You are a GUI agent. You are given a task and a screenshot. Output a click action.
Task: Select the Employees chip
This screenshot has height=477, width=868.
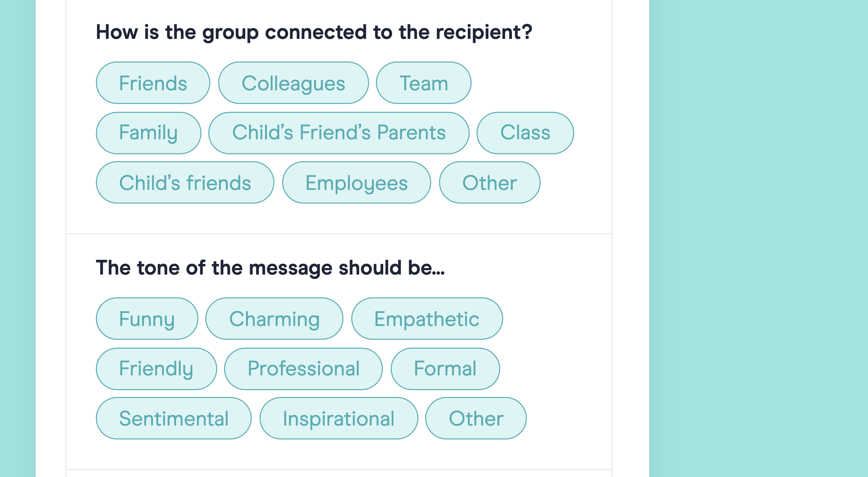click(357, 183)
